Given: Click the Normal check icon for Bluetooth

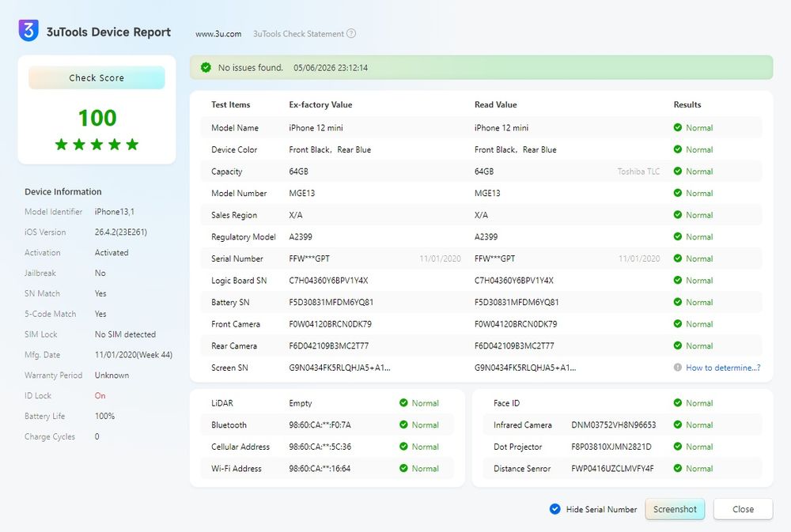Looking at the screenshot, I should [x=403, y=424].
